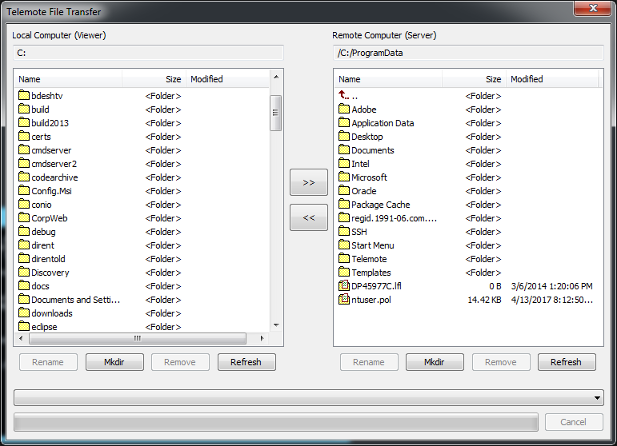Click the Adobe folder icon
Viewport: 617px width, 446px height.
(344, 109)
